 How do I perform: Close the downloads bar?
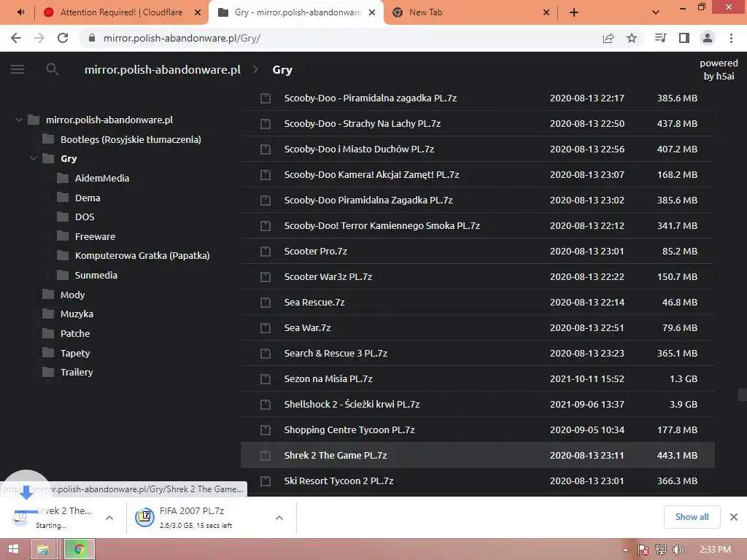[734, 517]
